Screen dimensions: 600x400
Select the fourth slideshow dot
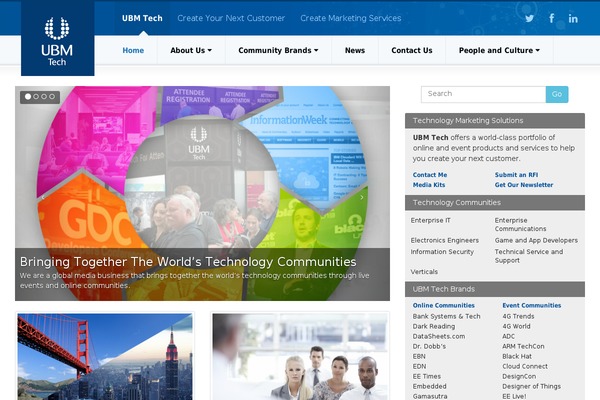pos(52,97)
